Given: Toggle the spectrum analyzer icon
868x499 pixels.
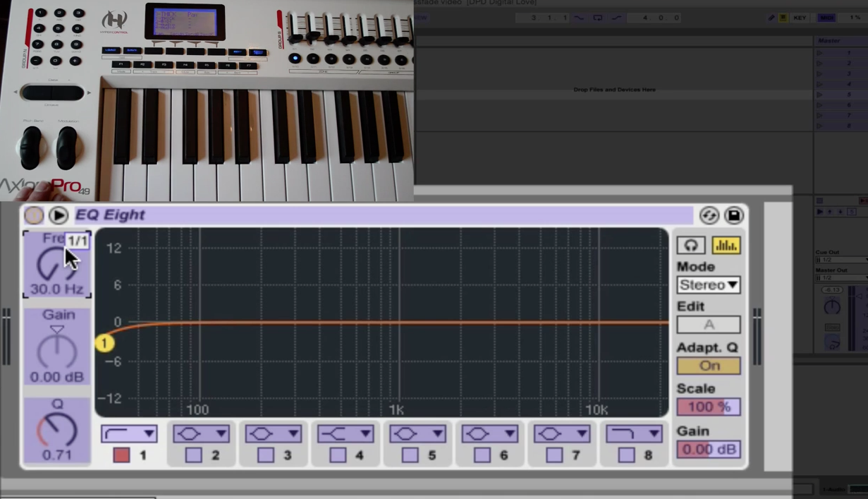Looking at the screenshot, I should point(726,245).
